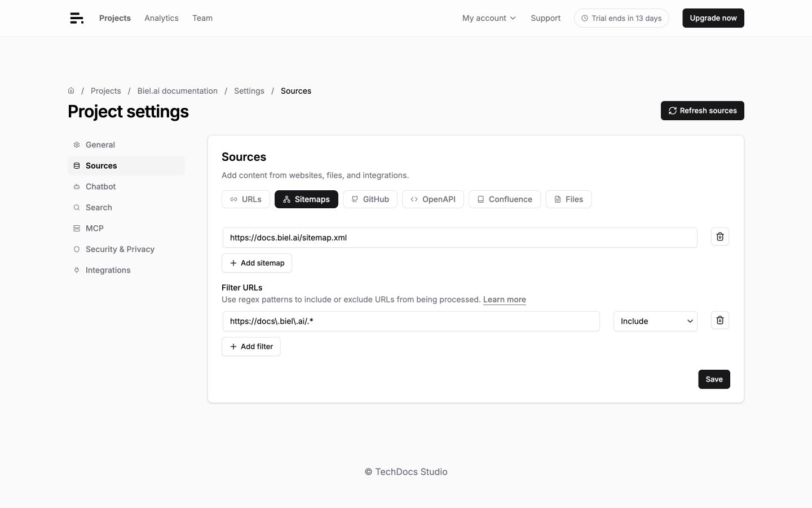Click Add sitemap button
The width and height of the screenshot is (812, 508).
coord(257,263)
